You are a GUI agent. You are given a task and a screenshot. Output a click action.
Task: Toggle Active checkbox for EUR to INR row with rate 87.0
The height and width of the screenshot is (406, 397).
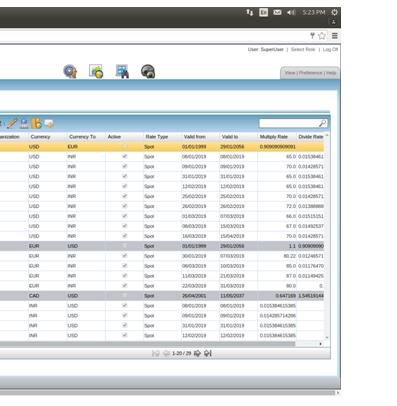(125, 276)
